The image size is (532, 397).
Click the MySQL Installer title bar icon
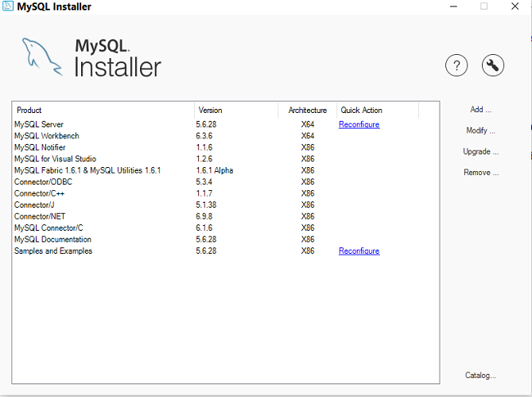click(8, 6)
